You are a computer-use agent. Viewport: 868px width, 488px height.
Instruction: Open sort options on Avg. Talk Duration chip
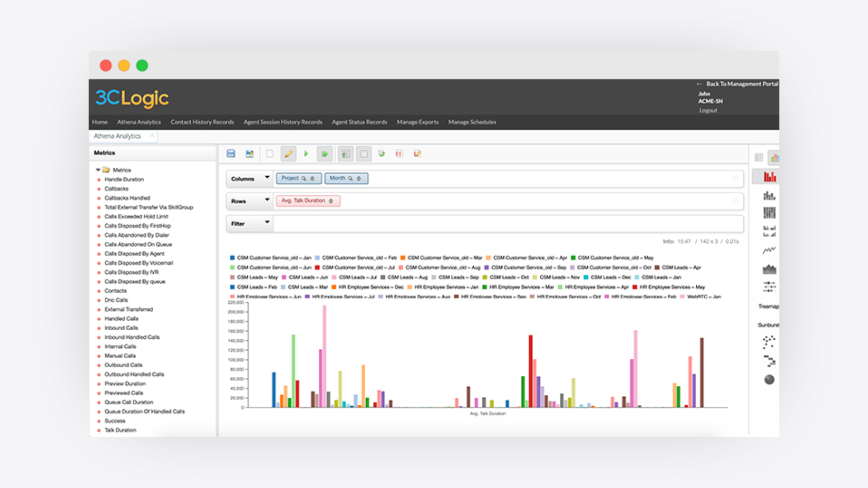point(331,201)
